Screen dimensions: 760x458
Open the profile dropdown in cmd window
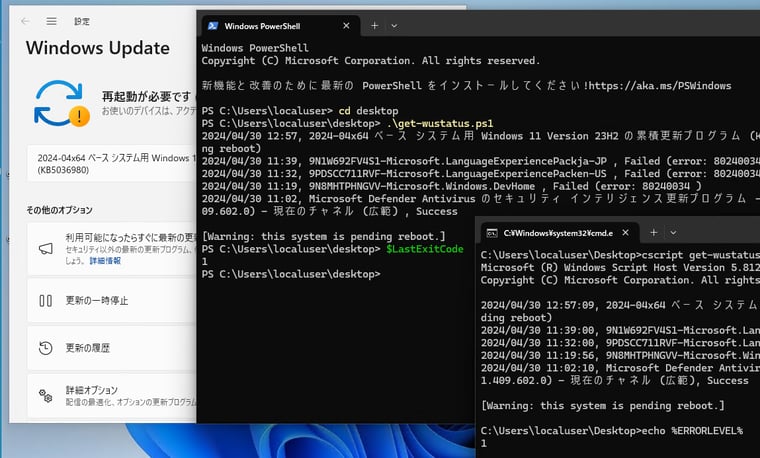pyautogui.click(x=673, y=233)
